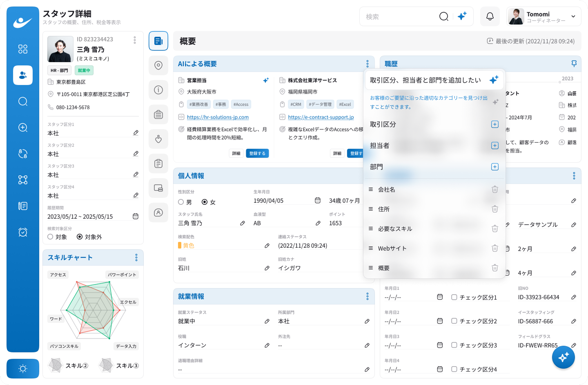Expand the Tomomi user profile dropdown
This screenshot has width=588, height=385.
pyautogui.click(x=573, y=16)
